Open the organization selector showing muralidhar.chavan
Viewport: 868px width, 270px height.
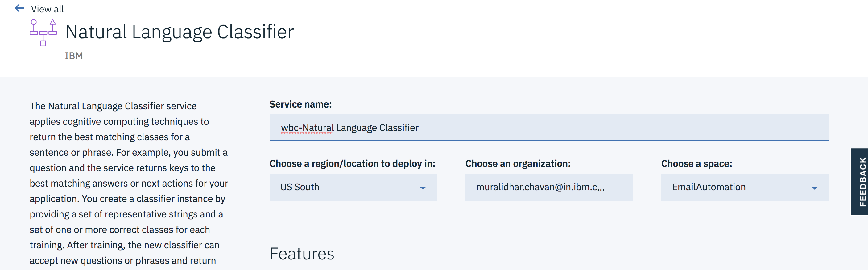(548, 187)
